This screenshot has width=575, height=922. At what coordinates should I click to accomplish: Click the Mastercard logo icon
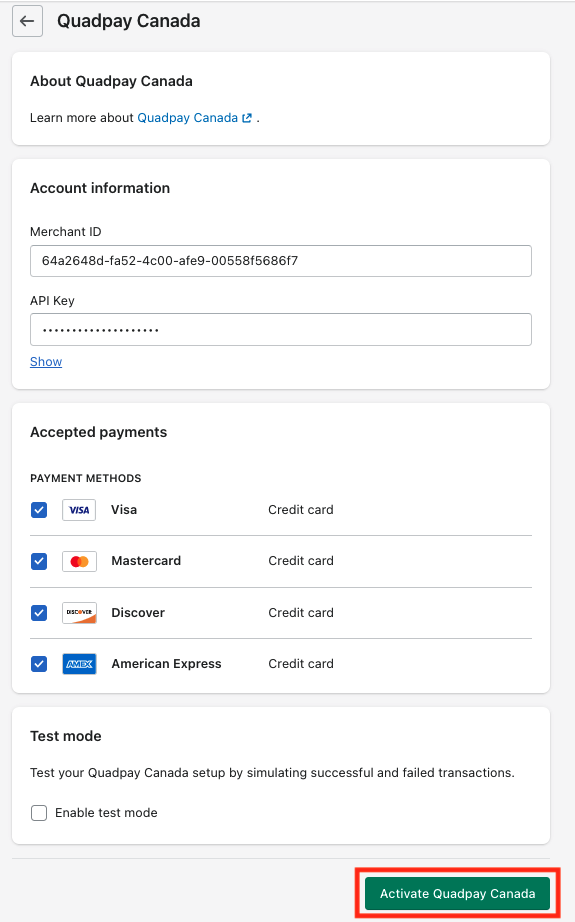pyautogui.click(x=79, y=562)
